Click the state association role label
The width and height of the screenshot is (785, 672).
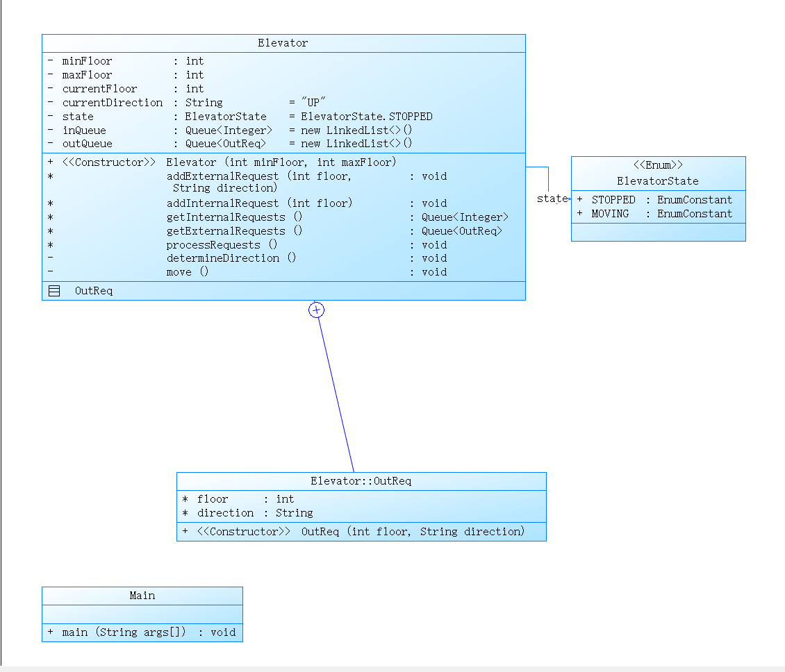(x=552, y=199)
